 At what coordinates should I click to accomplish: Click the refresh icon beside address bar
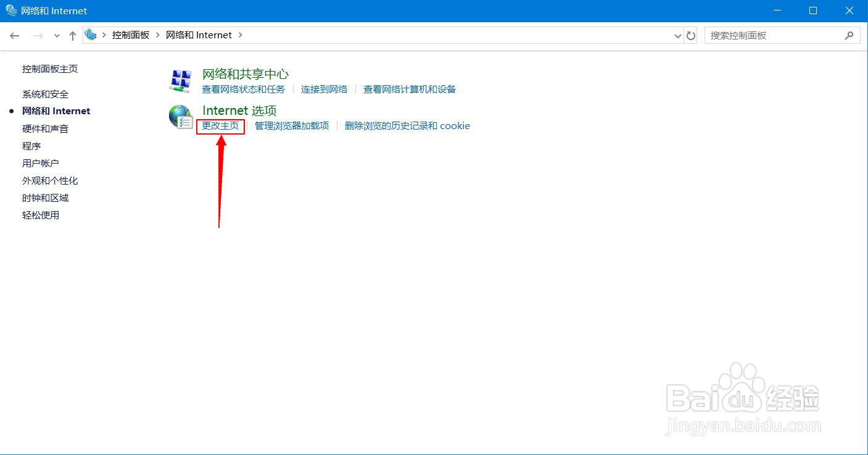tap(691, 35)
